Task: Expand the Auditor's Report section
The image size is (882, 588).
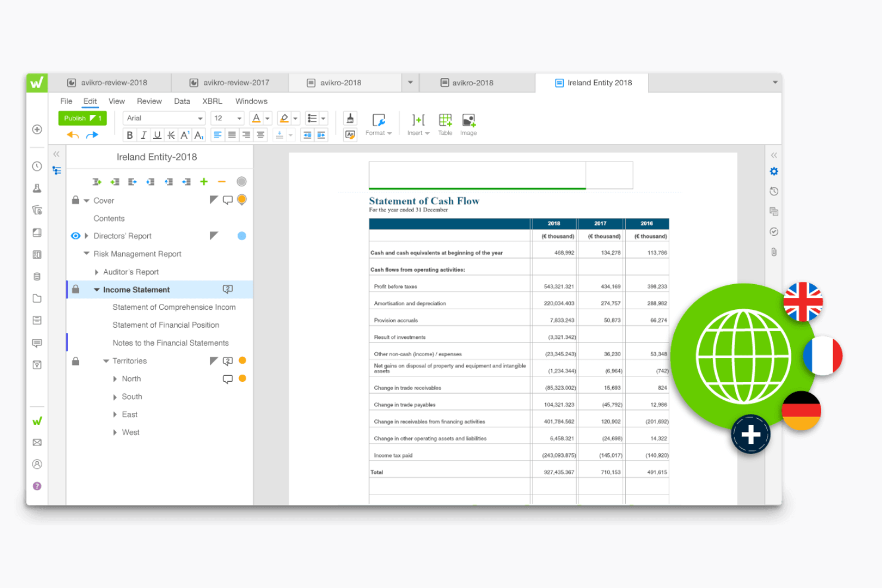Action: pos(97,272)
